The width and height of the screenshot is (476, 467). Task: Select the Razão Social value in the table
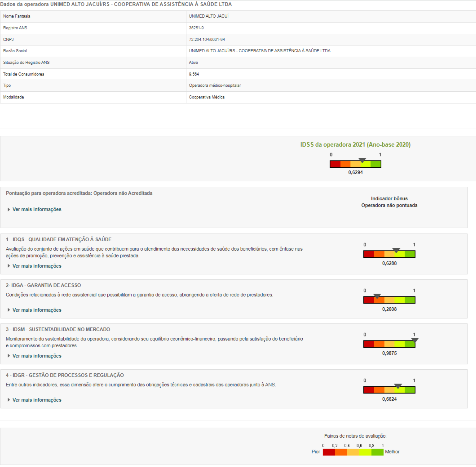coord(260,51)
